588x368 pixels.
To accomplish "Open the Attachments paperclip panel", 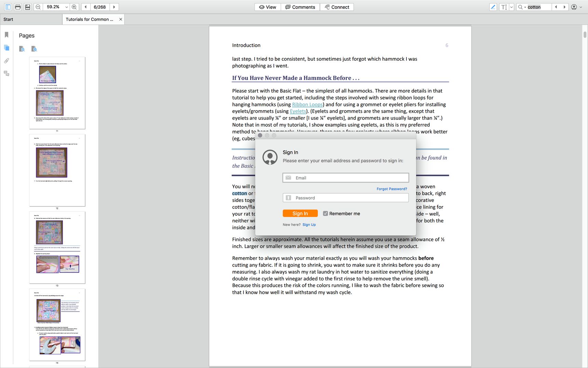I will pyautogui.click(x=6, y=61).
